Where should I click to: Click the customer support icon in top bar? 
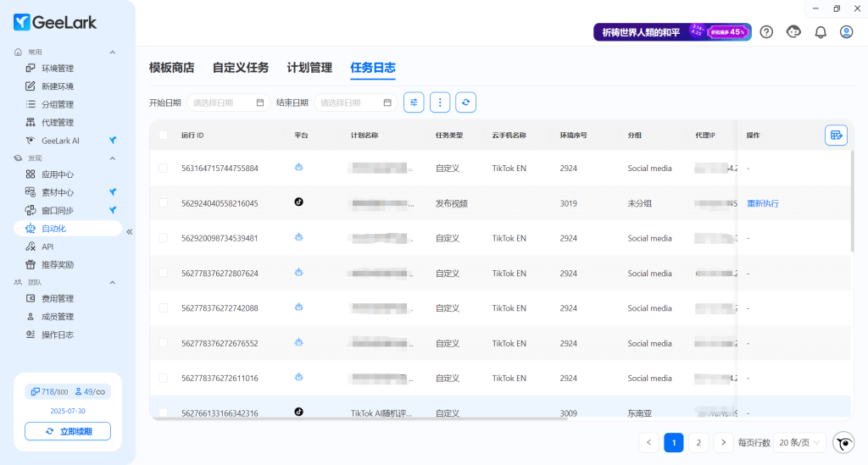[x=793, y=32]
